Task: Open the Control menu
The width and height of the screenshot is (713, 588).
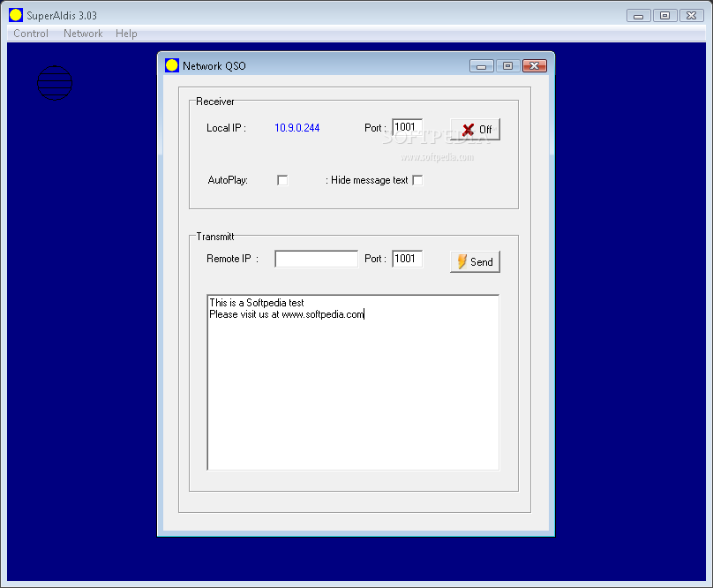Action: 31,34
